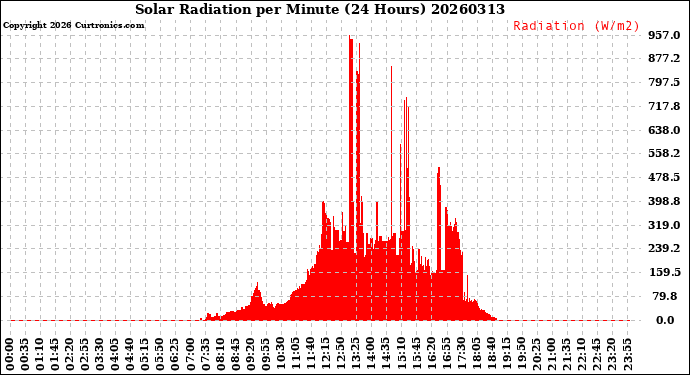690x375 pixels.
Task: Click the 14:35 time label on x-axis
Action: (386, 355)
